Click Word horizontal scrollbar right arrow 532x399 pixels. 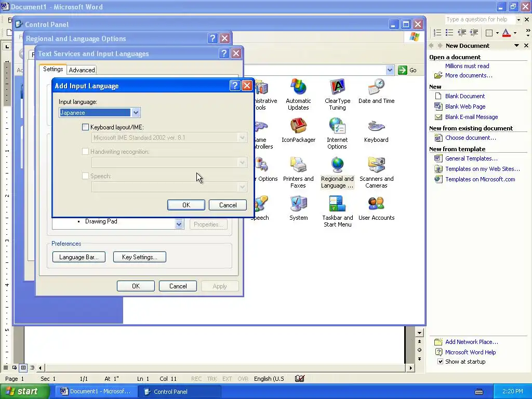coord(410,368)
